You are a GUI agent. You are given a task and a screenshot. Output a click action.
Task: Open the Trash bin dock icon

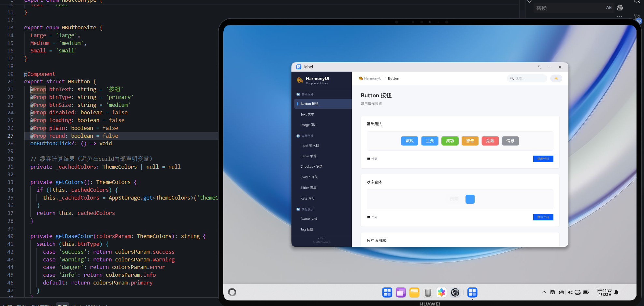point(428,293)
